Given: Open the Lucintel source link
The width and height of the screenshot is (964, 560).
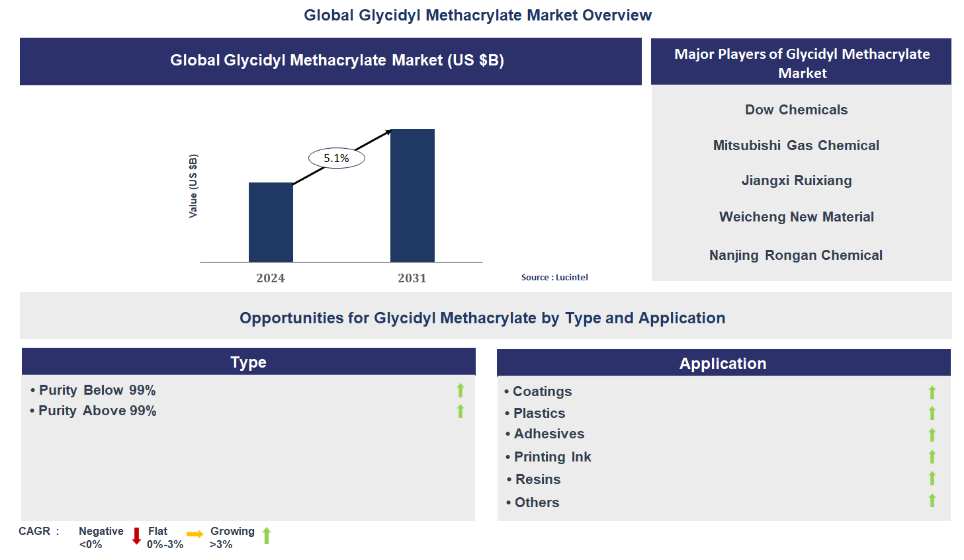Looking at the screenshot, I should (554, 277).
